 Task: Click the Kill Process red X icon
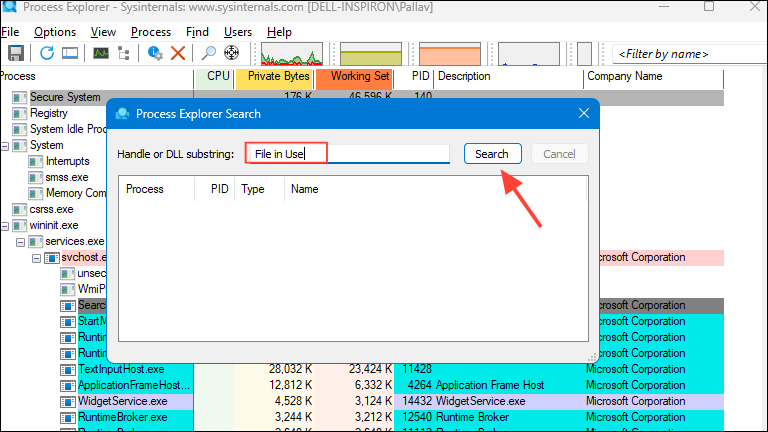pos(178,53)
